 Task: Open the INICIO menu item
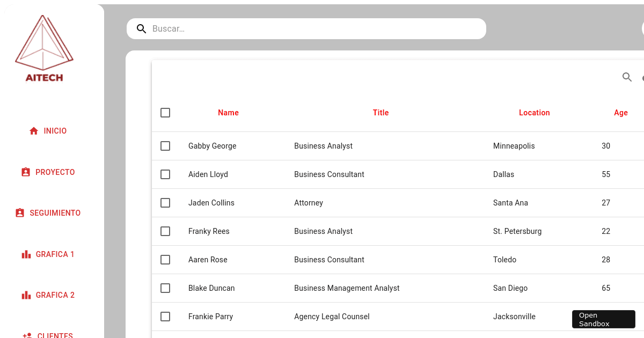tap(55, 131)
